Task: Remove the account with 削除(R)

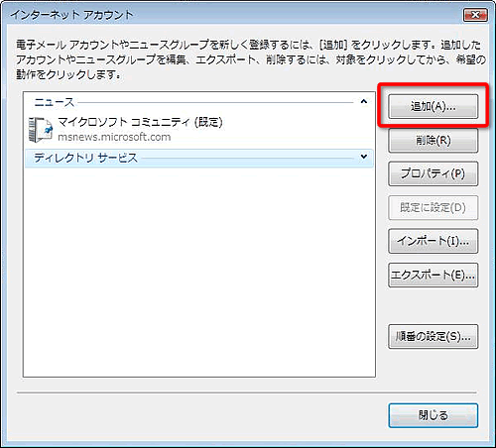Action: 433,141
